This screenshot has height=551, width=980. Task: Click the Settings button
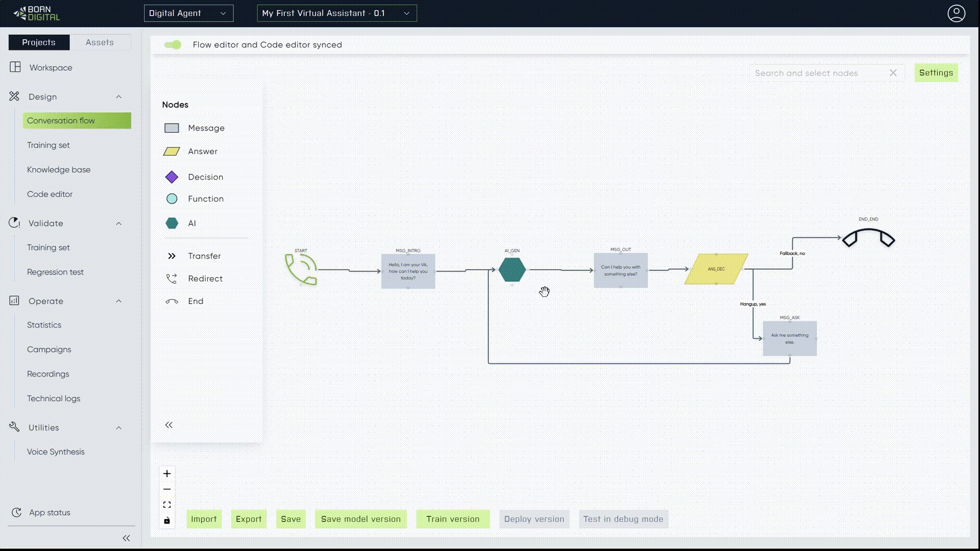(936, 73)
